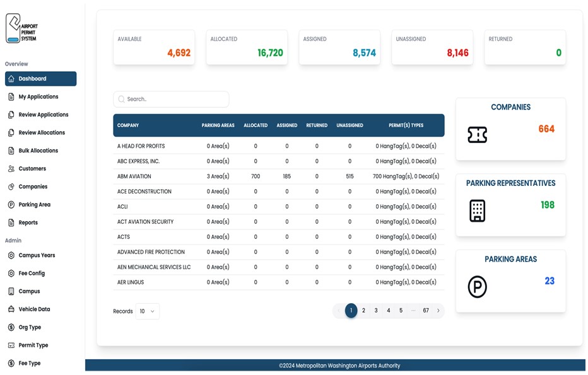This screenshot has height=375, width=588.
Task: Click the Fee Config icon
Action: coord(11,274)
